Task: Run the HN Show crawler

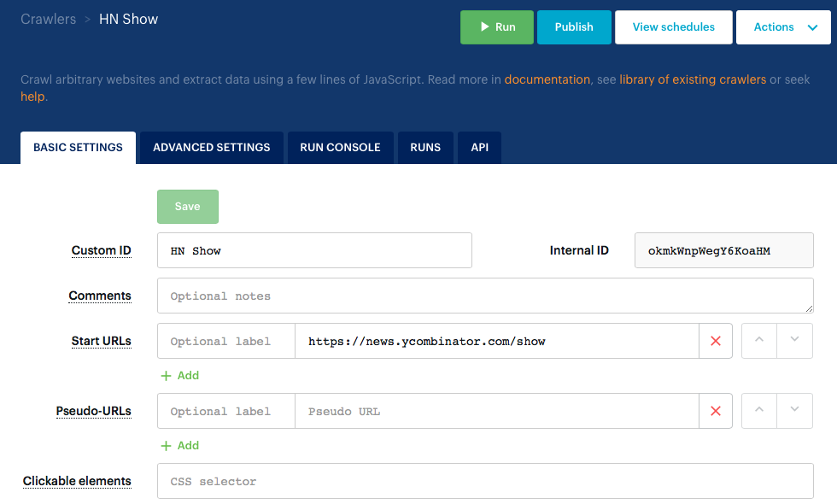Action: (496, 26)
